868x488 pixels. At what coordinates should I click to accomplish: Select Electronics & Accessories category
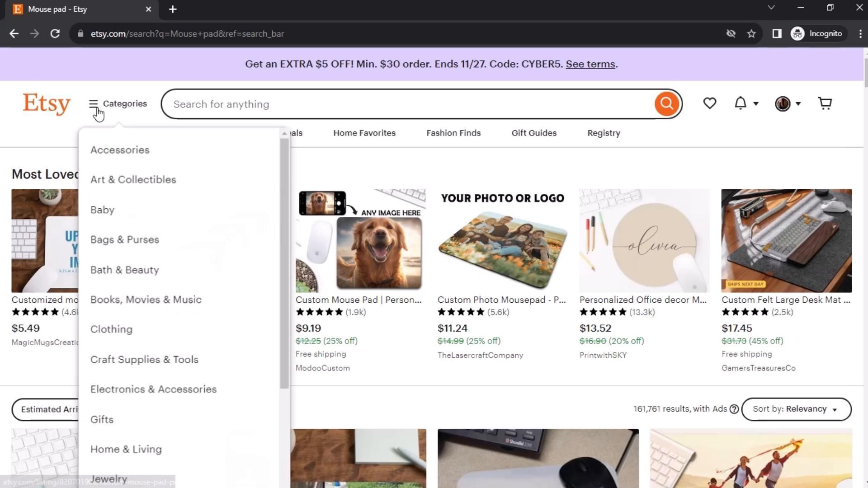[153, 389]
